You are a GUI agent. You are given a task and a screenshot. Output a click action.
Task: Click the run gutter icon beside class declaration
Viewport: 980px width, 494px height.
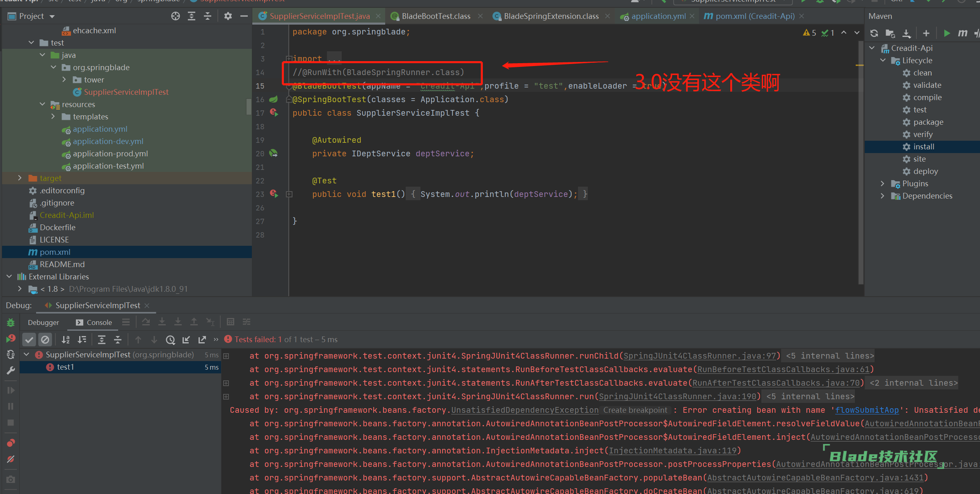[x=274, y=112]
